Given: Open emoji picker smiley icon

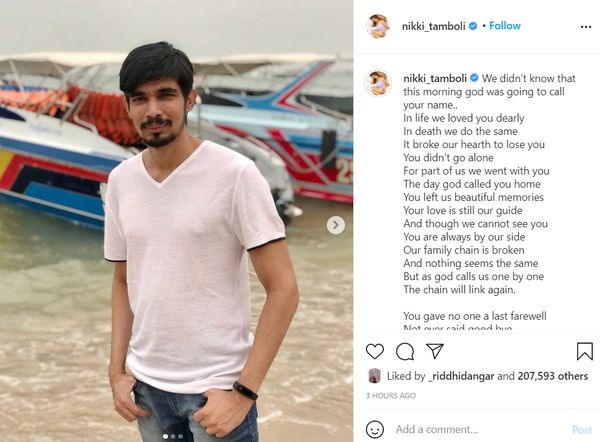Looking at the screenshot, I should pyautogui.click(x=375, y=429).
